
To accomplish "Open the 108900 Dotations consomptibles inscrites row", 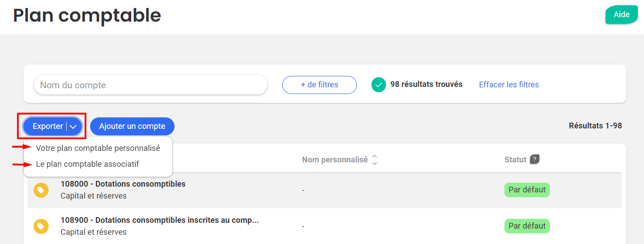I will point(159,220).
